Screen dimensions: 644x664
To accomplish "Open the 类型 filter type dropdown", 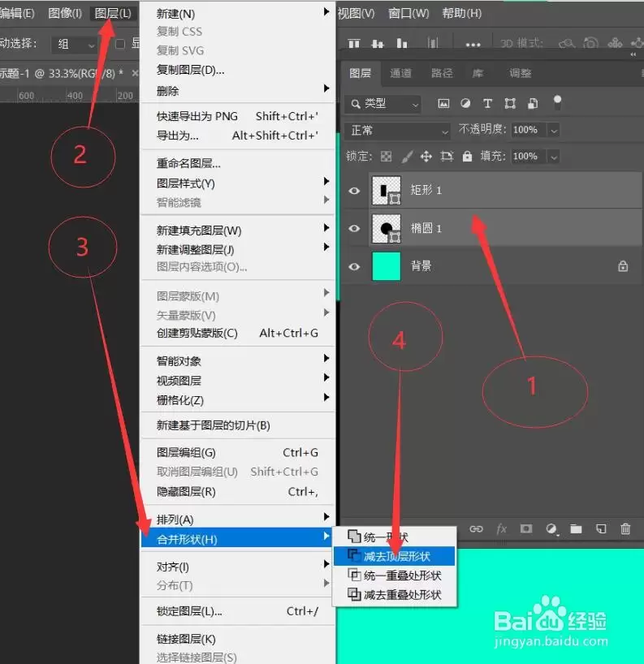I will pyautogui.click(x=383, y=104).
